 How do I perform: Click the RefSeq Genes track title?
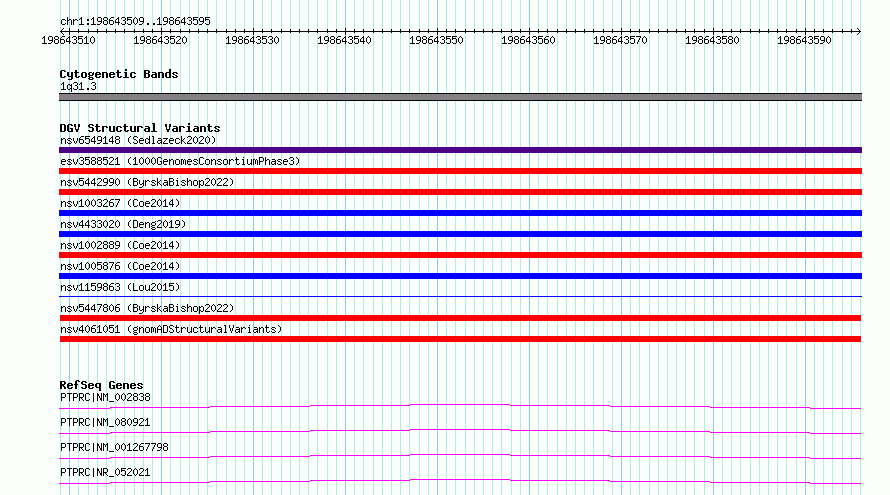click(x=101, y=385)
